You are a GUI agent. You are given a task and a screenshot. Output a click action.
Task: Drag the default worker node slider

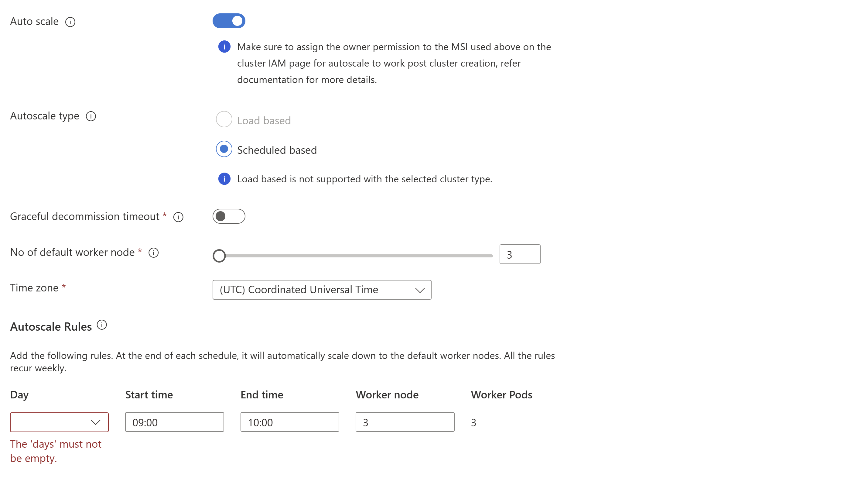(x=219, y=255)
